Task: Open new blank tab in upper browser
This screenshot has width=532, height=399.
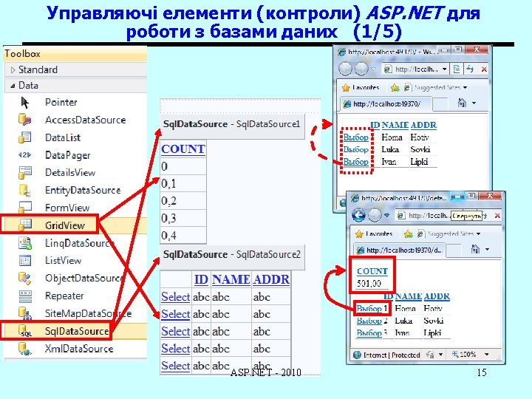Action: tap(440, 104)
